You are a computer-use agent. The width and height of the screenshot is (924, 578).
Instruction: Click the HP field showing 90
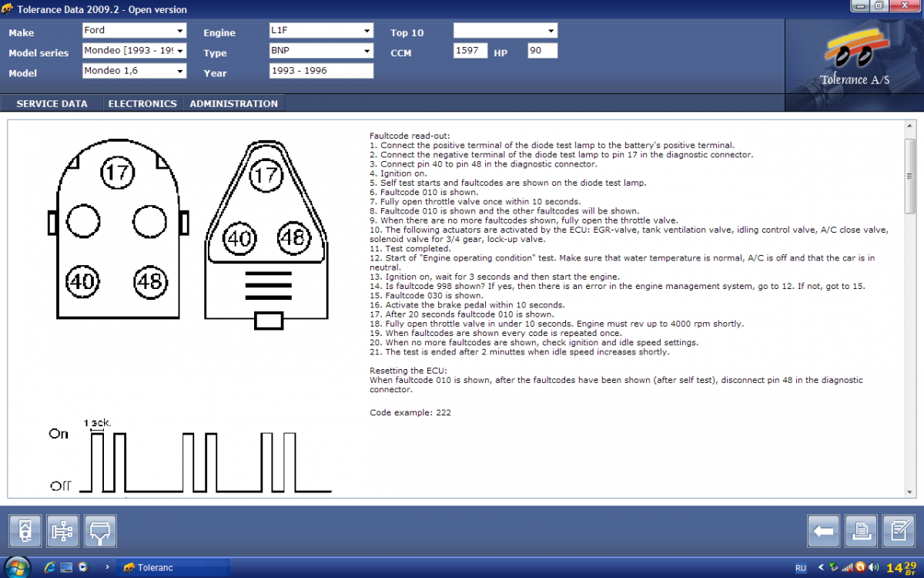[542, 51]
